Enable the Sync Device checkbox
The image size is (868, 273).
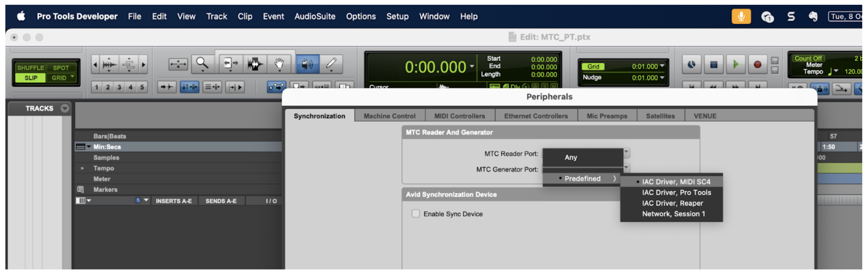tap(416, 214)
